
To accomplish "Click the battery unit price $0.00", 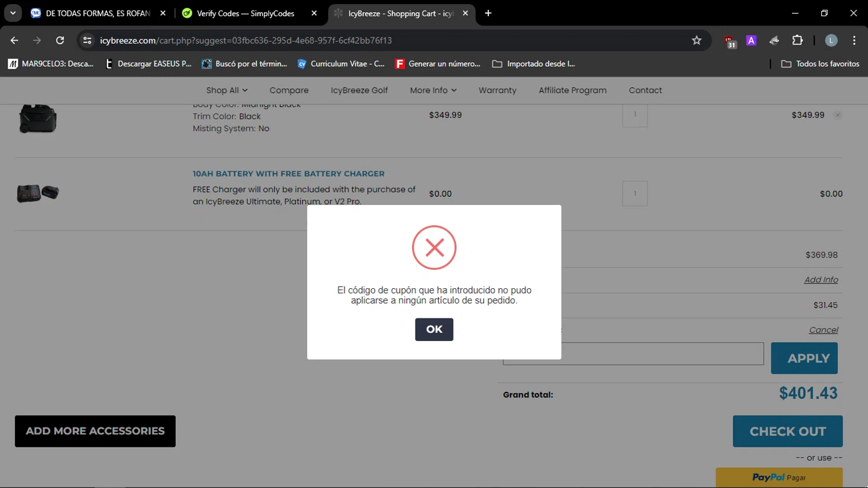I will (440, 194).
